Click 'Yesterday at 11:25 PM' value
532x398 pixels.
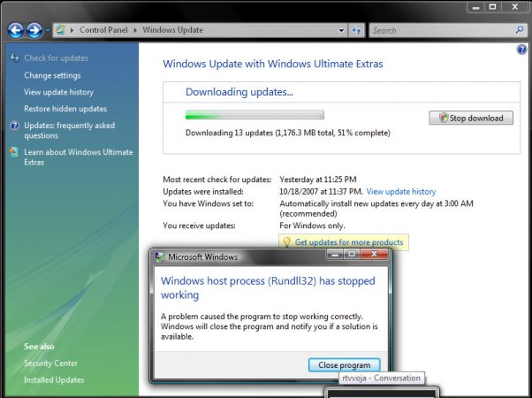[318, 180]
